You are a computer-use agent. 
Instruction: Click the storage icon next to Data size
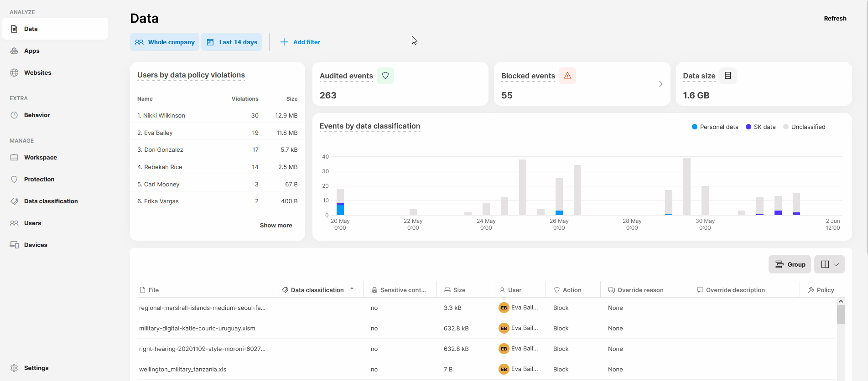click(x=728, y=76)
